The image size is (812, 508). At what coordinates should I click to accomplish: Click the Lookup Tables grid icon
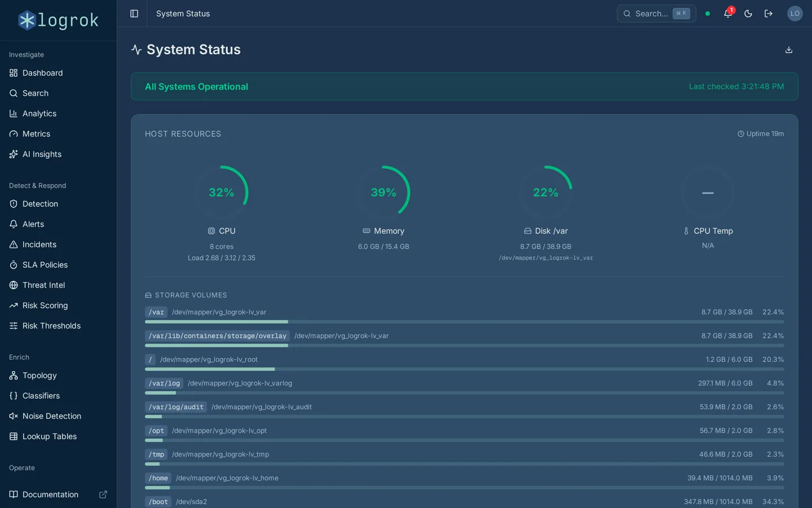pos(14,436)
